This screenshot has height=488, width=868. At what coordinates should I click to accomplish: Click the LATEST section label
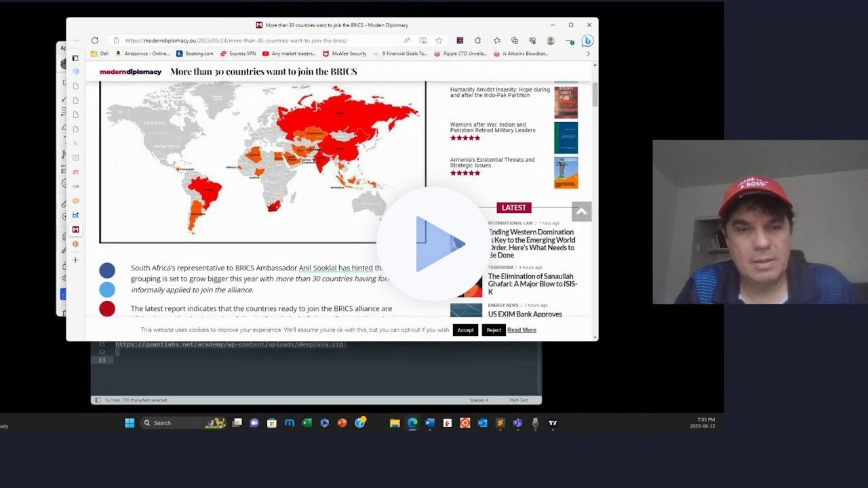click(x=513, y=207)
